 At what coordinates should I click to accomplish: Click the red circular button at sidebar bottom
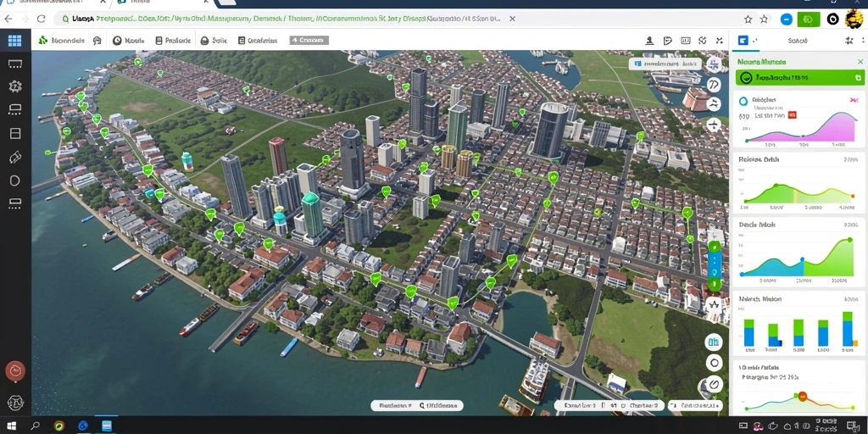[x=15, y=370]
